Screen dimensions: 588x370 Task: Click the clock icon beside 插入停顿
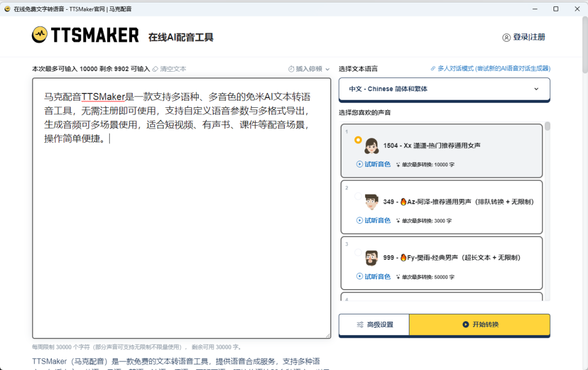pyautogui.click(x=292, y=68)
